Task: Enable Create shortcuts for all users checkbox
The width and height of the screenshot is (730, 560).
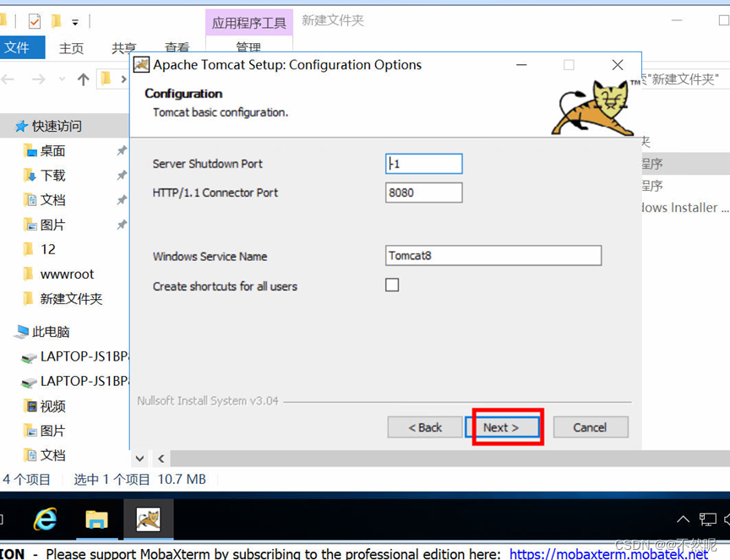Action: [x=392, y=285]
